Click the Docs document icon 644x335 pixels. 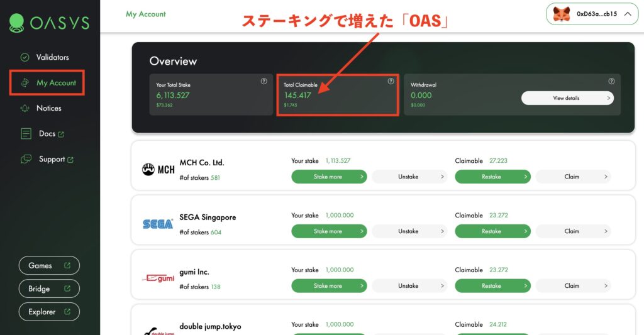(x=26, y=133)
